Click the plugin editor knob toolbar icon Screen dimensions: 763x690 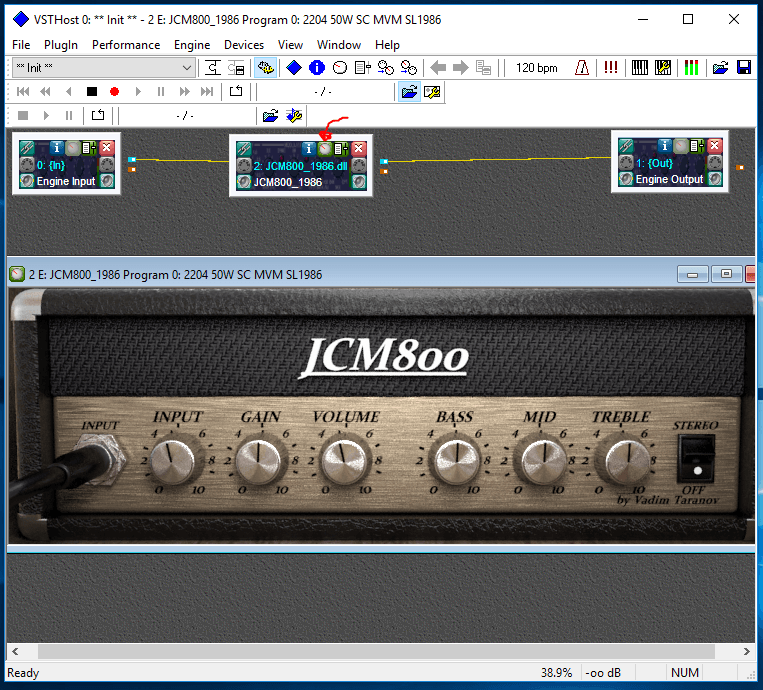340,68
